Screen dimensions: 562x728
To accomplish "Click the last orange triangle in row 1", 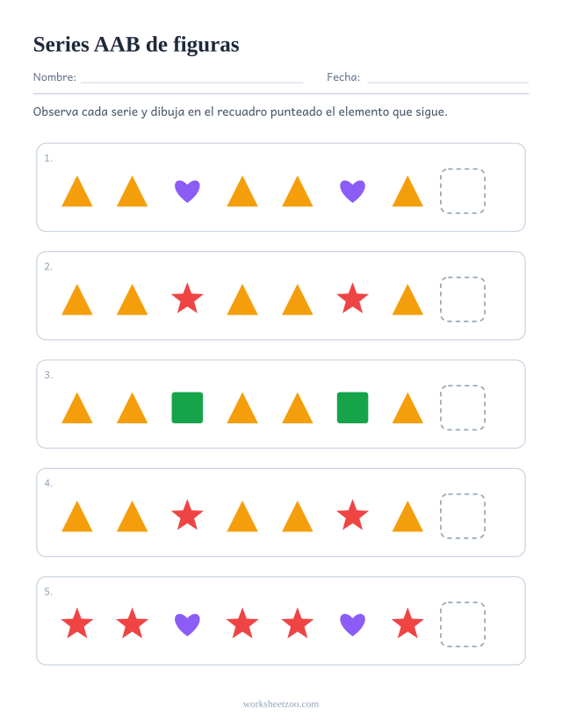I will tap(407, 191).
